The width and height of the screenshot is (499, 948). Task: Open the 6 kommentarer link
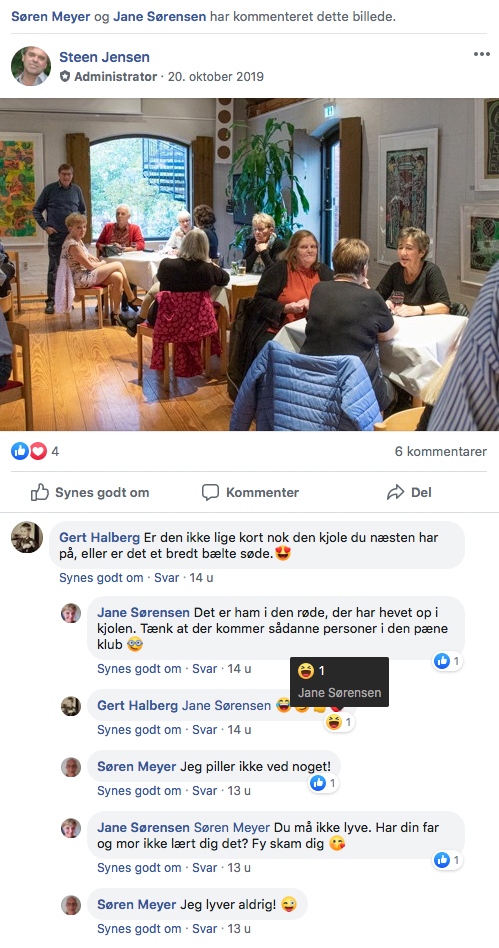(x=440, y=452)
